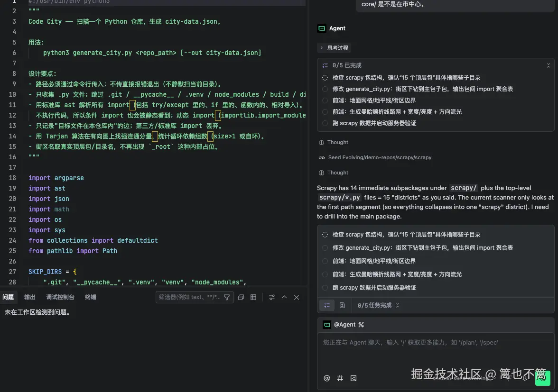Click the 'import math' line
The width and height of the screenshot is (558, 392).
coord(49,210)
